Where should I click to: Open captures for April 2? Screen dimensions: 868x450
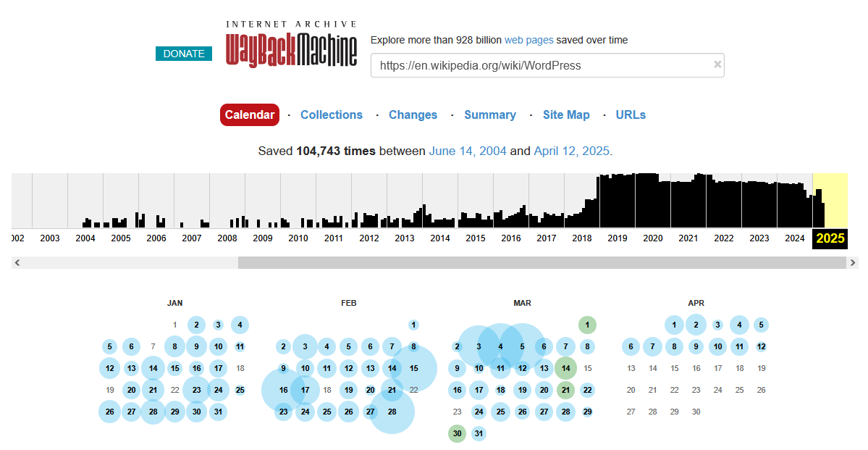(696, 325)
